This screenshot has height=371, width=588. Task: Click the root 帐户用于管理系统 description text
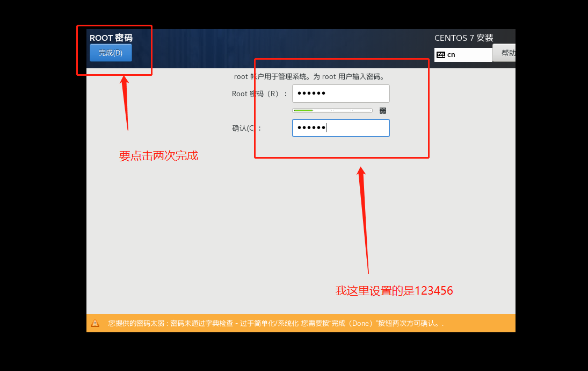click(309, 76)
